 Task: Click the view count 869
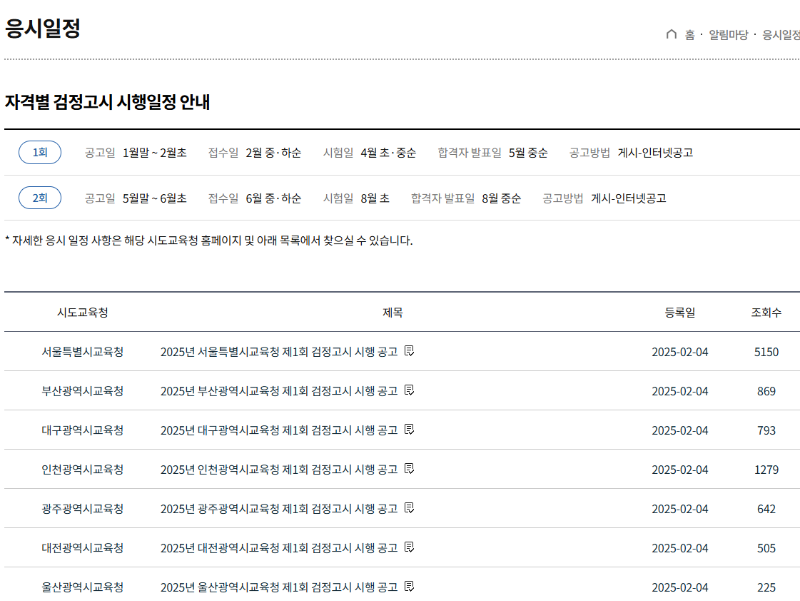point(766,391)
